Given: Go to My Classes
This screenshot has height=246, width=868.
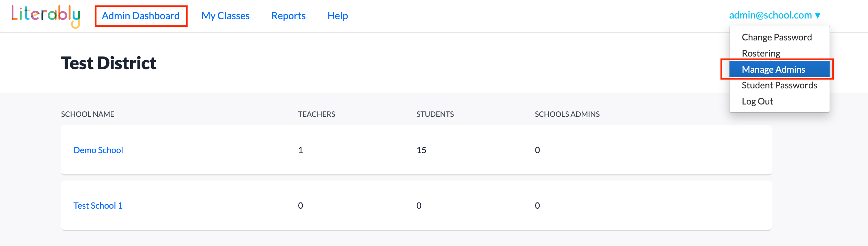Looking at the screenshot, I should (x=225, y=16).
